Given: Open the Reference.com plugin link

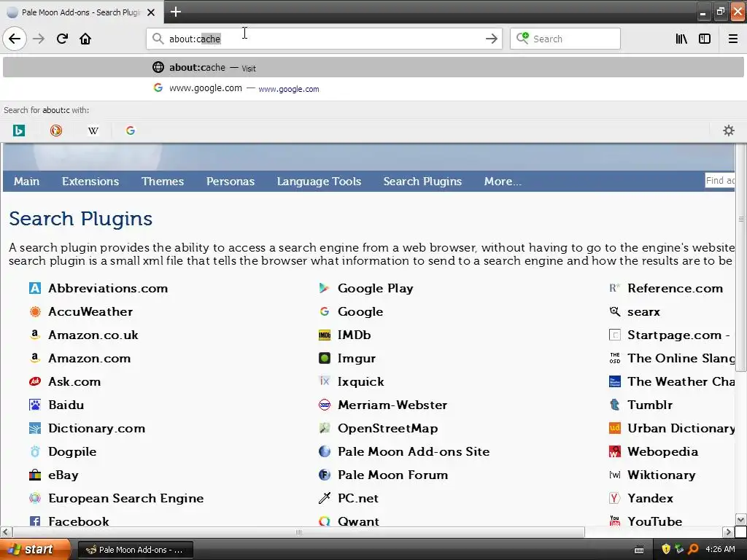Looking at the screenshot, I should (675, 288).
